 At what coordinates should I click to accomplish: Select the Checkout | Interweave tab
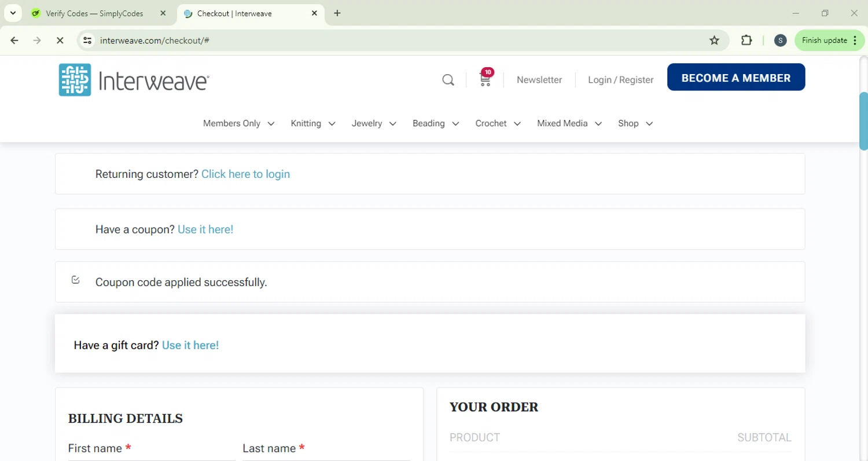[234, 13]
